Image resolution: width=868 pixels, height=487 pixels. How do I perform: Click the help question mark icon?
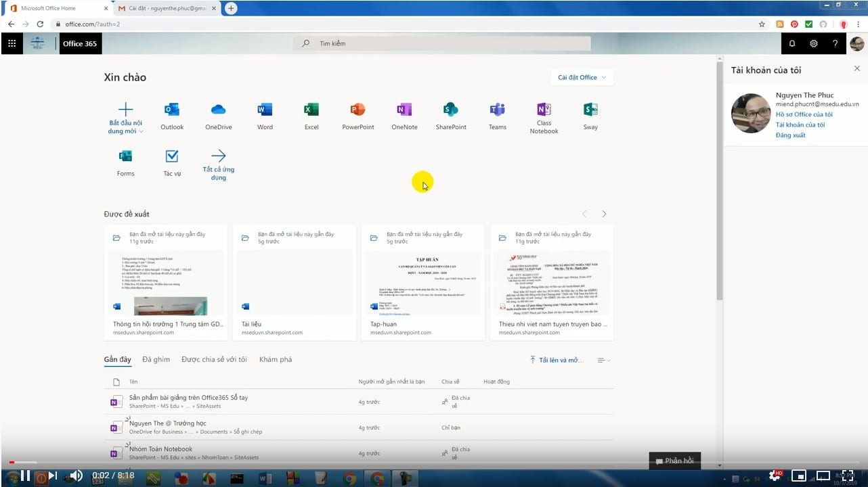[836, 43]
